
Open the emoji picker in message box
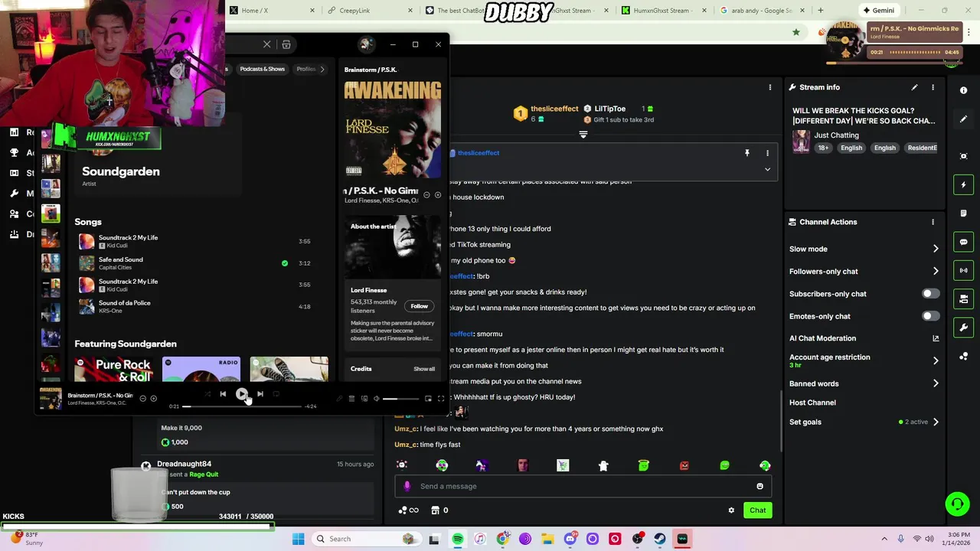click(x=759, y=486)
